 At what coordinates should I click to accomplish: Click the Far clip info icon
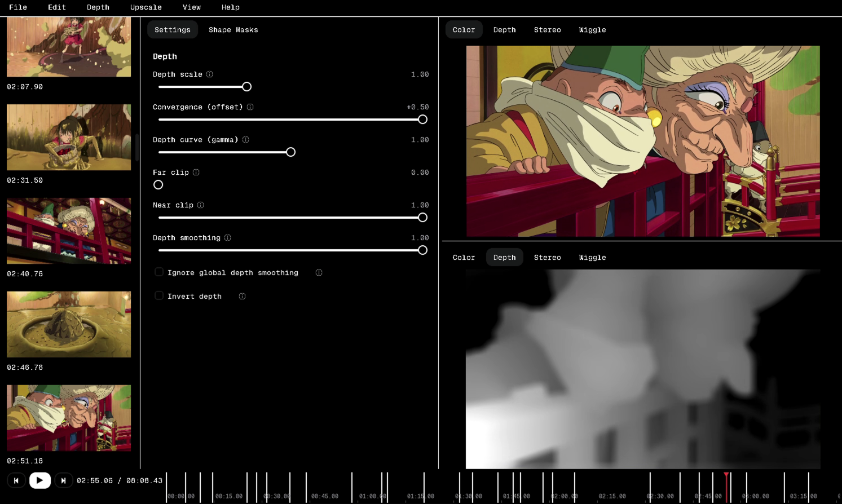(196, 173)
